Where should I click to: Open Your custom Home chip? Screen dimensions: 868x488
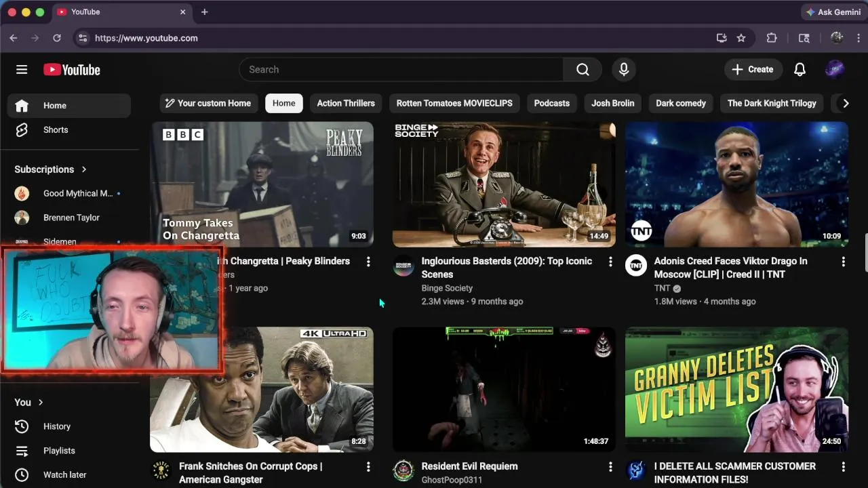[209, 103]
